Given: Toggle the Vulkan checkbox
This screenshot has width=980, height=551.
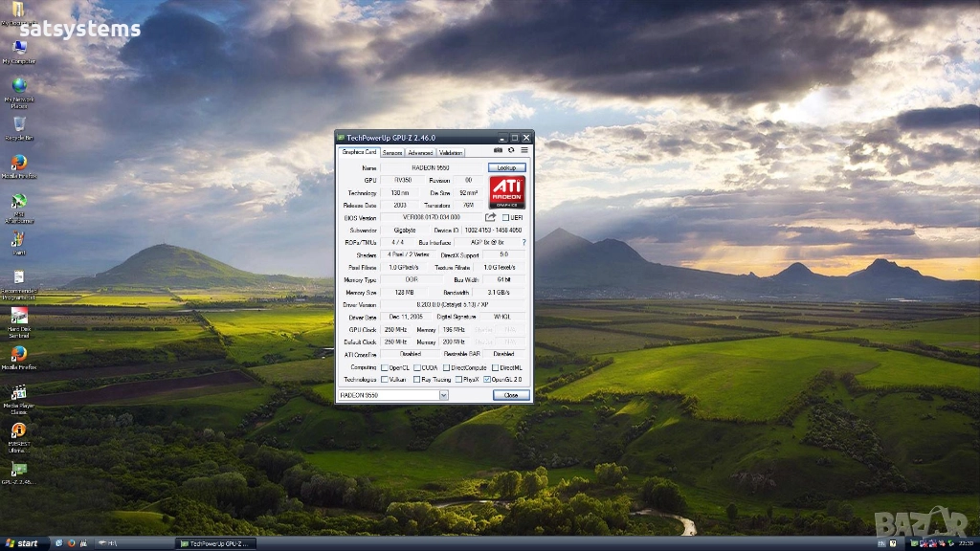Looking at the screenshot, I should coord(385,380).
